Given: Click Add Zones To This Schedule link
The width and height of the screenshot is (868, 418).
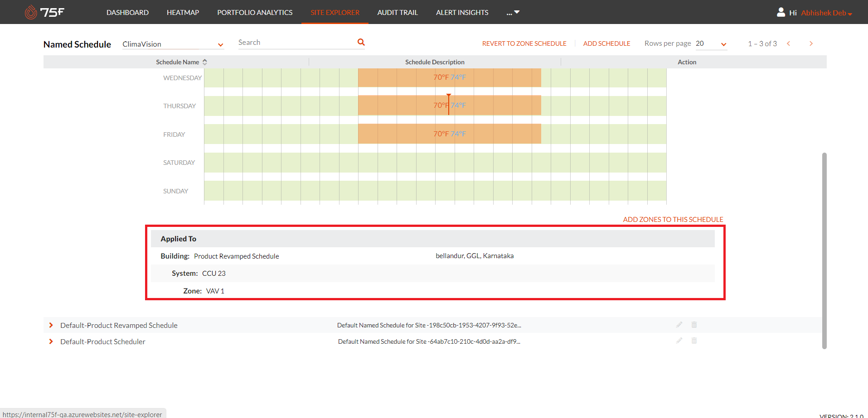Looking at the screenshot, I should coord(673,219).
